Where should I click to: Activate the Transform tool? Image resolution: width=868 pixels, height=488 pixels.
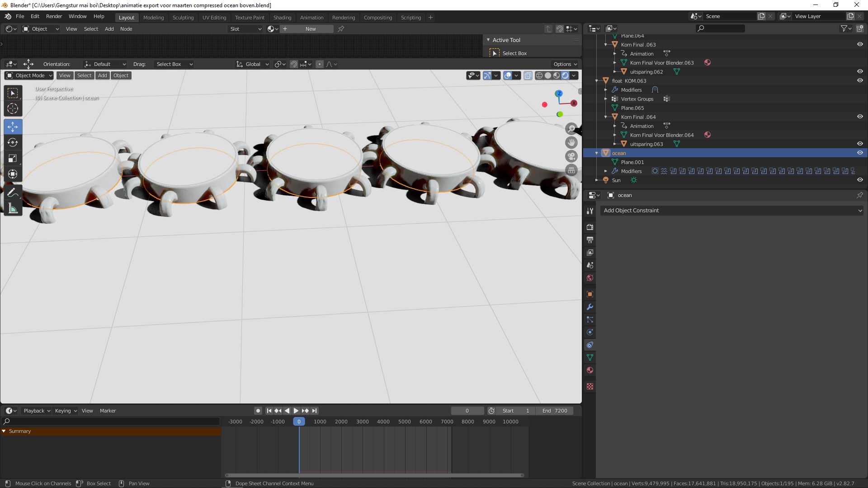point(13,174)
